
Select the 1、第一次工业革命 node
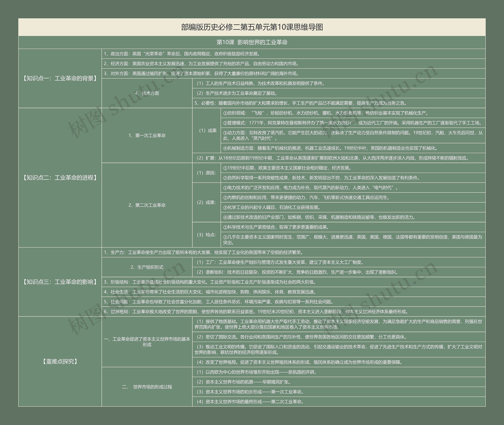click(147, 135)
